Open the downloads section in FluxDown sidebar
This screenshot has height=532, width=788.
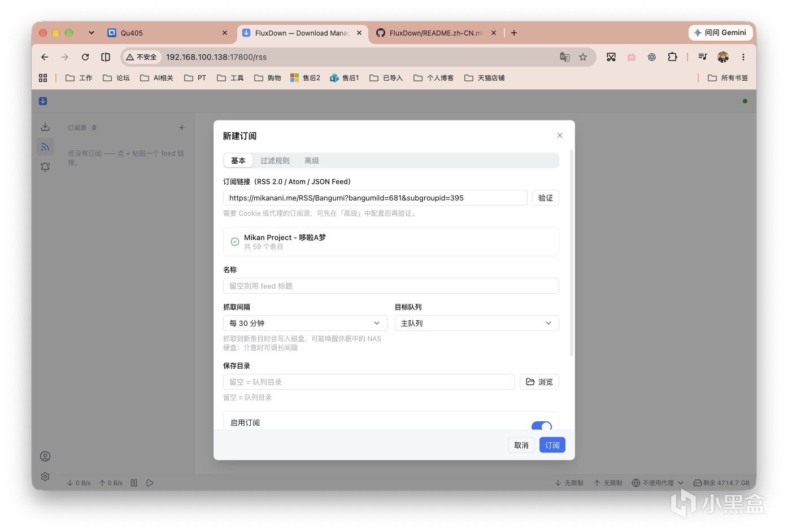45,127
